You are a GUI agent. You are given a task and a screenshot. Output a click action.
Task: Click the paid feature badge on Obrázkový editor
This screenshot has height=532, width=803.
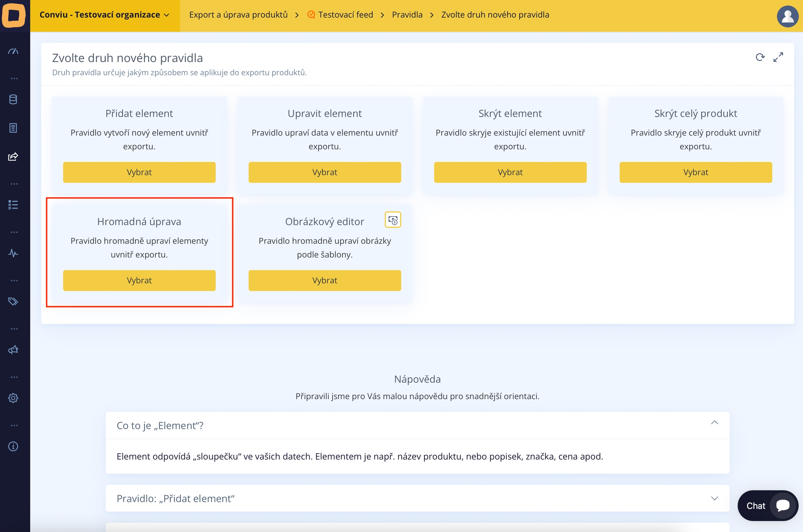393,220
